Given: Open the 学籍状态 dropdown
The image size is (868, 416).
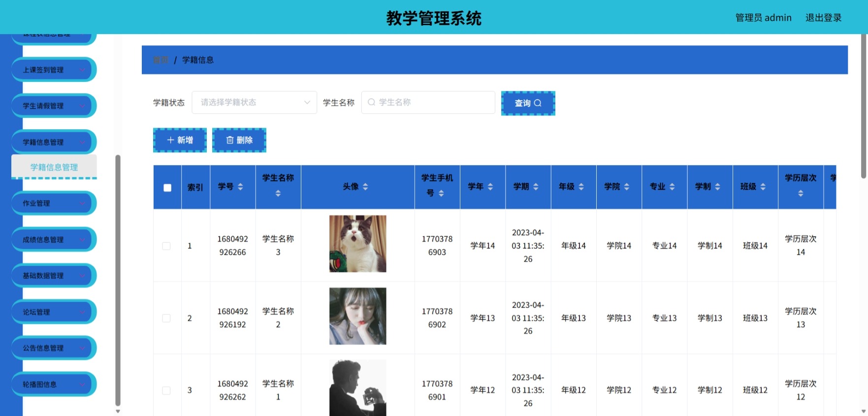Looking at the screenshot, I should point(254,103).
